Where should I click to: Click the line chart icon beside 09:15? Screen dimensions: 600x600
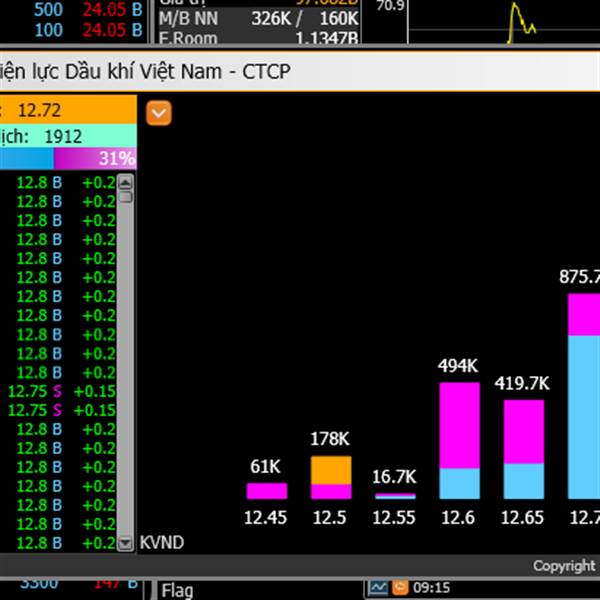tap(378, 588)
